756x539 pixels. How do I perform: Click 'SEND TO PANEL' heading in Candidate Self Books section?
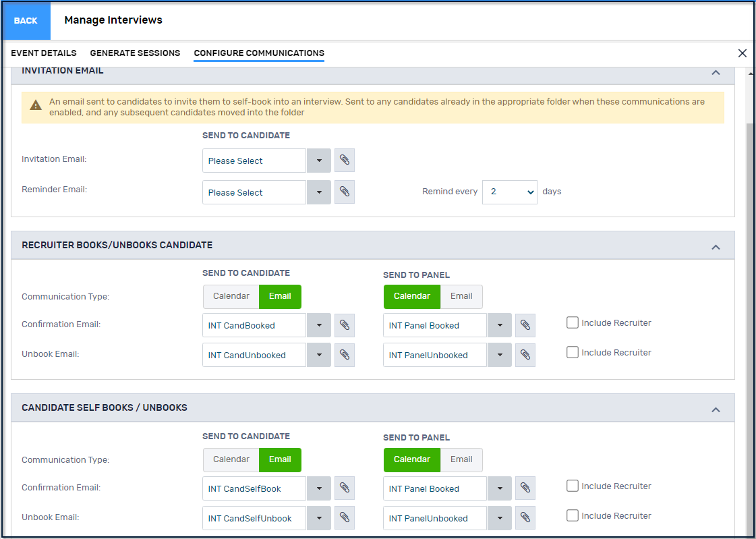pos(417,438)
